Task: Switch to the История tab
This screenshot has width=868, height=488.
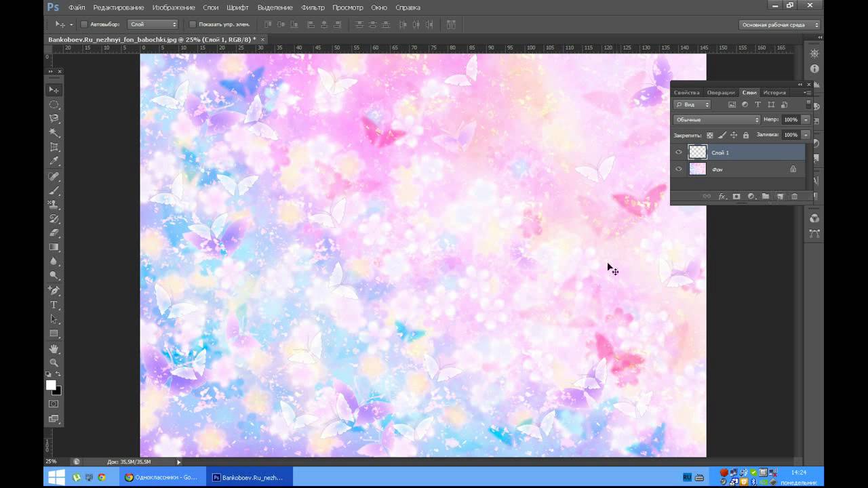Action: click(774, 93)
